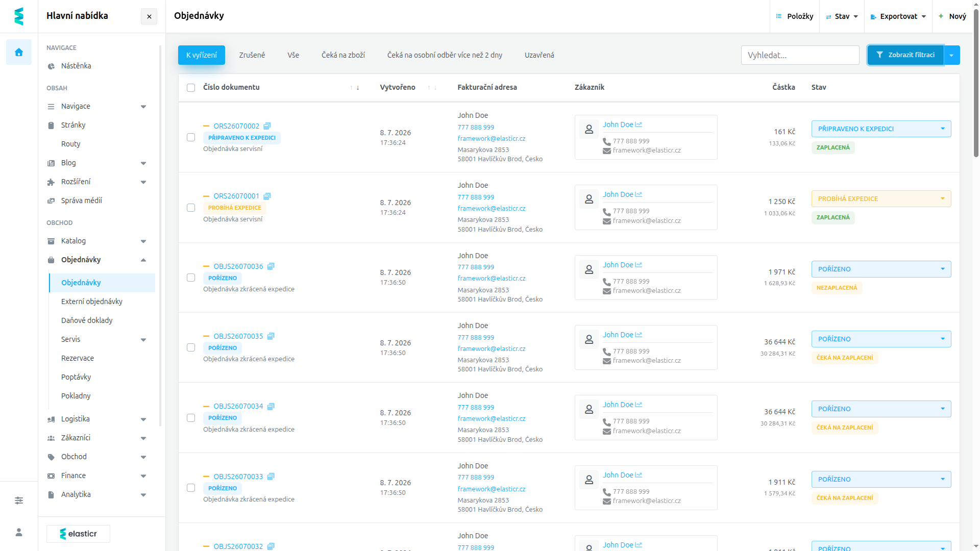Screen dimensions: 980x551
Task: Select all orders with header checkbox
Action: click(x=191, y=88)
